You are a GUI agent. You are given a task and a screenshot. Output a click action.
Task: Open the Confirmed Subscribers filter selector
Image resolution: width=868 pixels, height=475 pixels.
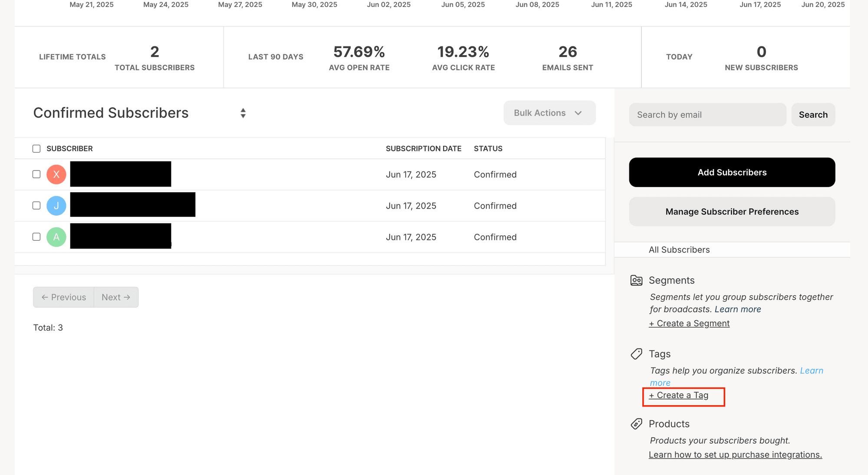(140, 113)
